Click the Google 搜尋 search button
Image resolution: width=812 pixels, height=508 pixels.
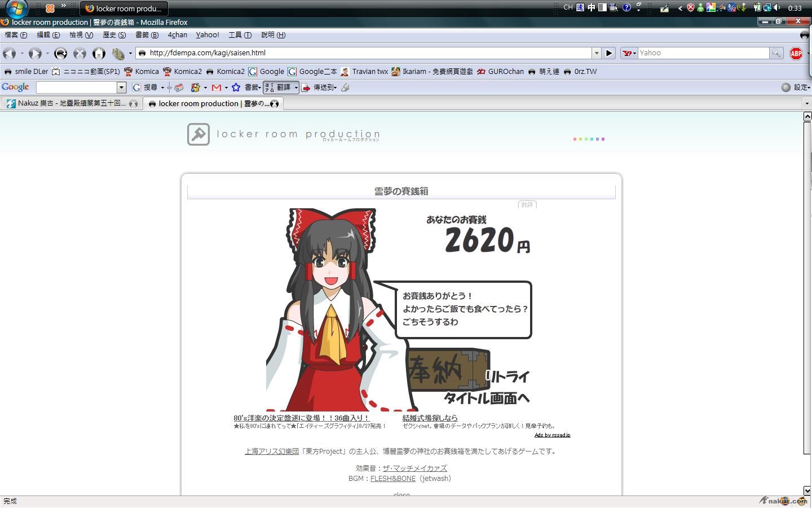(145, 87)
